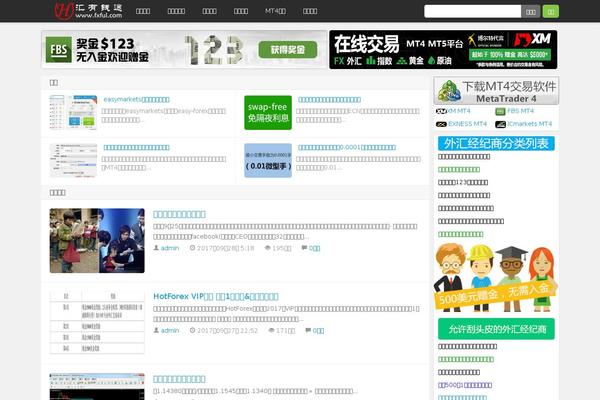Click the MetaTrader 4 logo icon in the download banner
Screen dimensions: 600x400
click(x=450, y=91)
